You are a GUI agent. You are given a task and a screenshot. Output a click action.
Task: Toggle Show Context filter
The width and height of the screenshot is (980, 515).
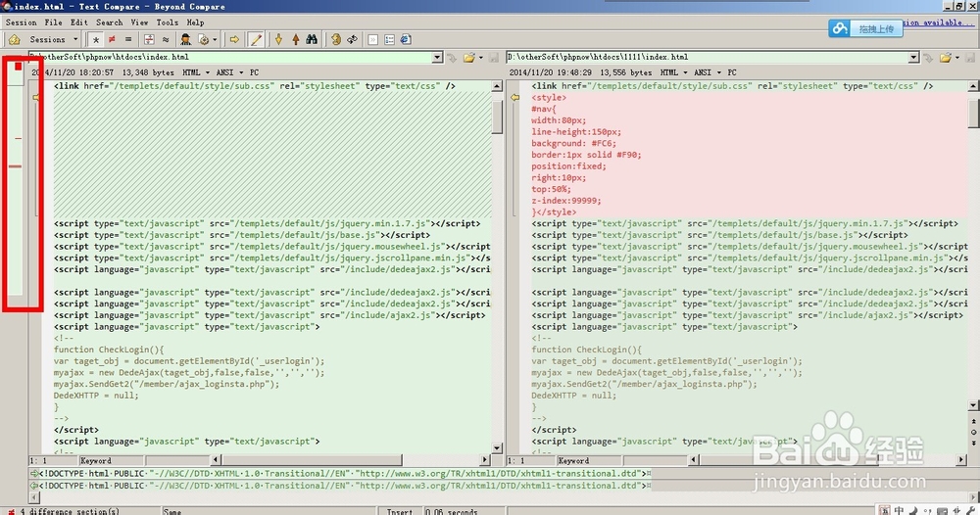149,40
